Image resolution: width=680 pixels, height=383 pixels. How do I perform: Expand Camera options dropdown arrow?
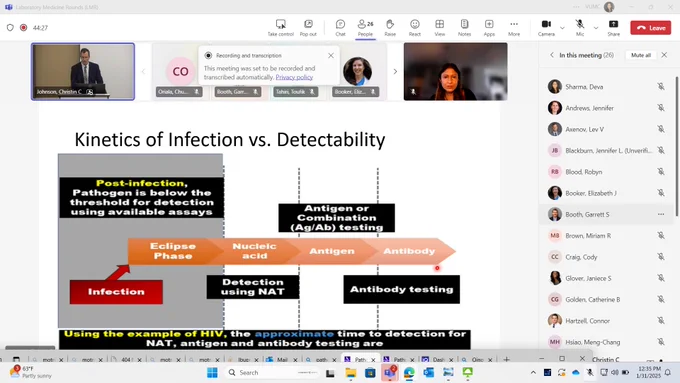tap(562, 28)
